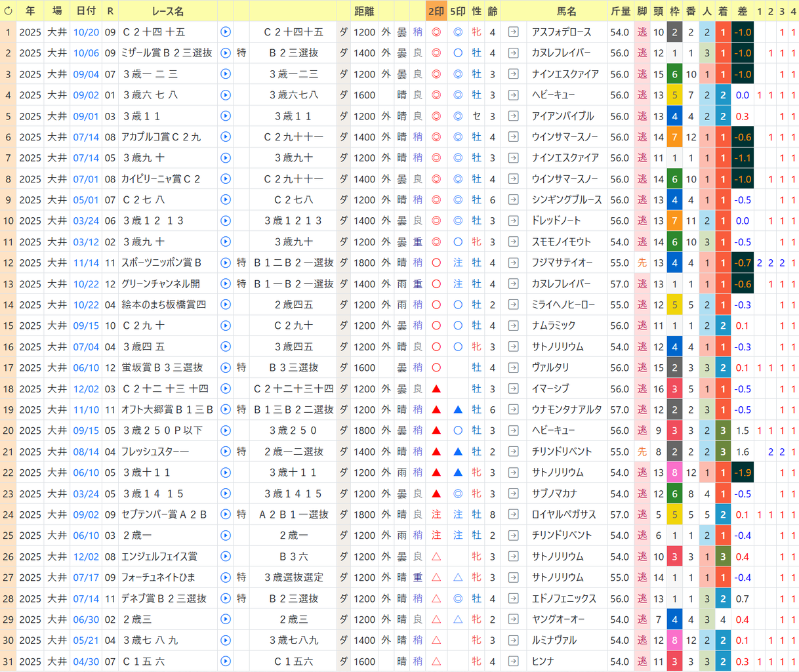Image resolution: width=799 pixels, height=672 pixels.
Task: Select horse name エドノフェニックス
Action: click(563, 598)
